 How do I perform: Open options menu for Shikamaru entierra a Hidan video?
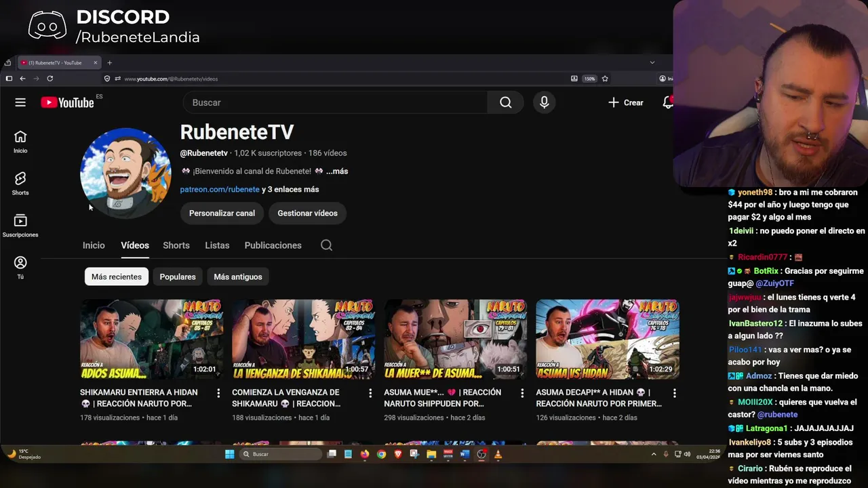pos(218,393)
